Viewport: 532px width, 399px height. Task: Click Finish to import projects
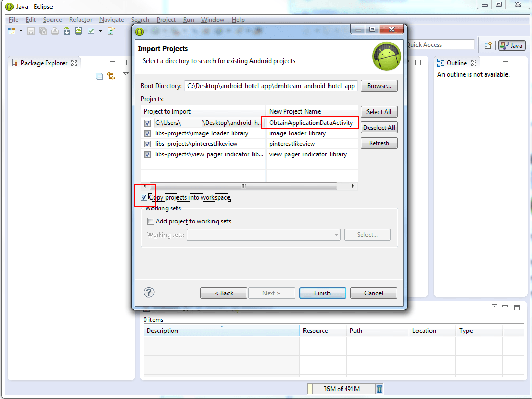[322, 293]
